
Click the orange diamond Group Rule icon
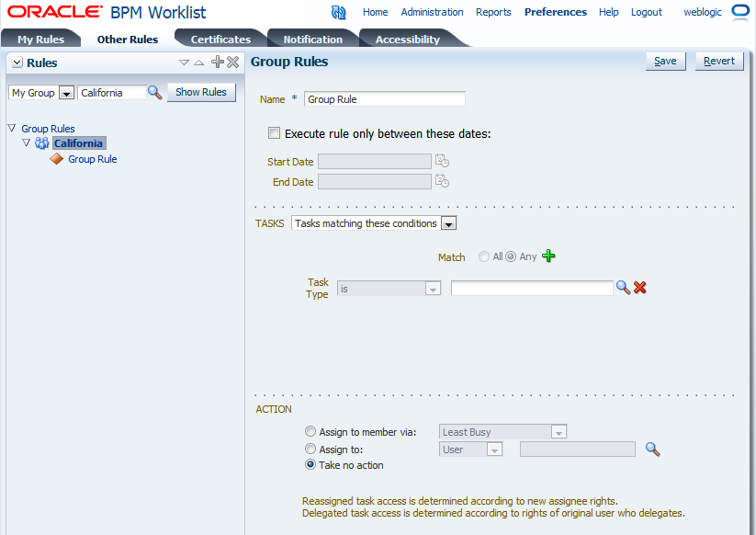click(x=56, y=159)
